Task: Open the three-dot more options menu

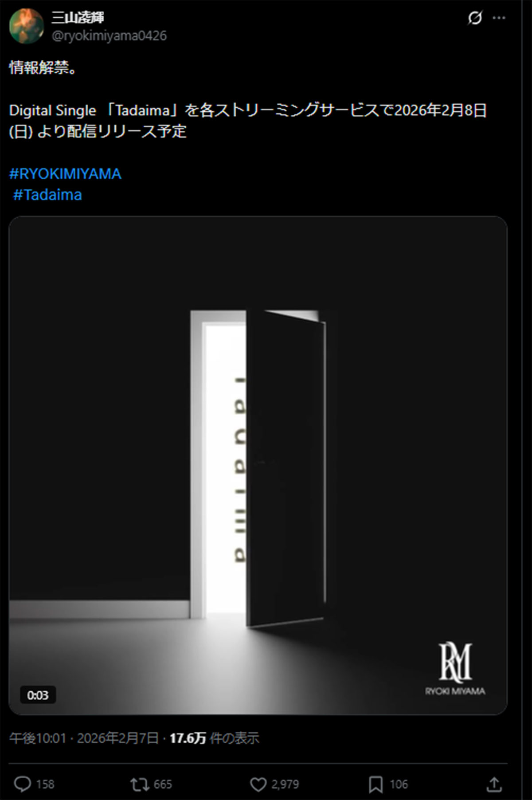Action: (499, 18)
